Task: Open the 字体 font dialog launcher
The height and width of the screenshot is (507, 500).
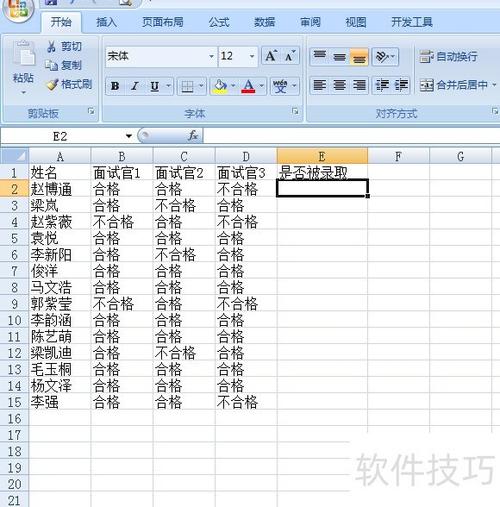Action: click(x=295, y=111)
